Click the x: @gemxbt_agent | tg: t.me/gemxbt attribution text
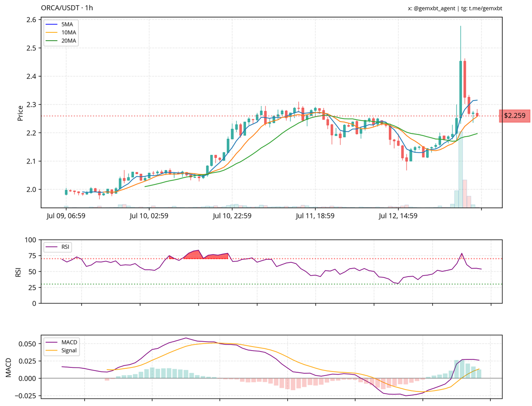 tap(455, 8)
